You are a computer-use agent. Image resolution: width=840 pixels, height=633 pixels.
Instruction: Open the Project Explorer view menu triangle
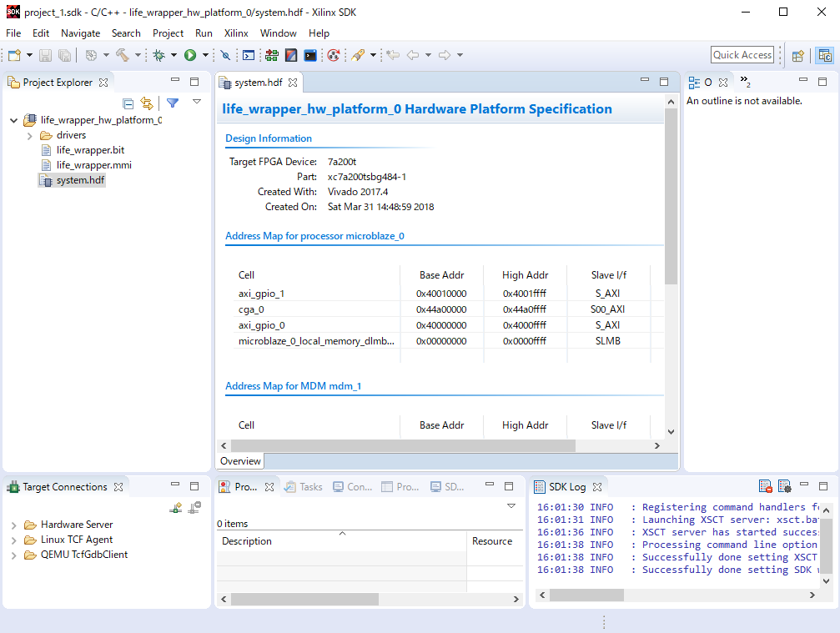(x=197, y=101)
